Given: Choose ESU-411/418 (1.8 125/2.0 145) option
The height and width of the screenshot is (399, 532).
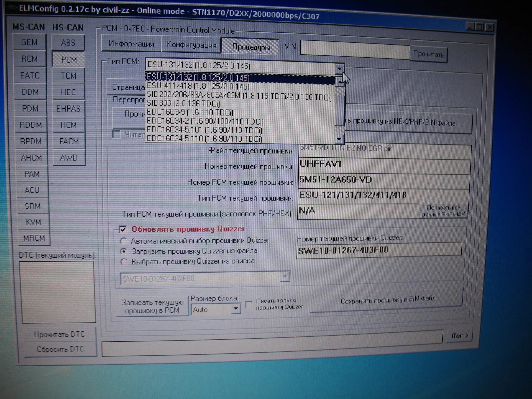Looking at the screenshot, I should [x=240, y=86].
